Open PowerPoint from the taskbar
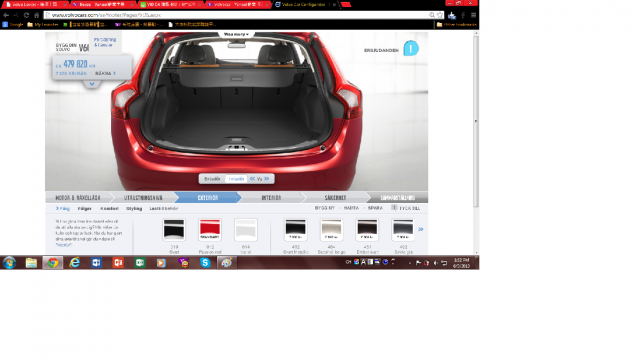This screenshot has width=640, height=360. [118, 262]
